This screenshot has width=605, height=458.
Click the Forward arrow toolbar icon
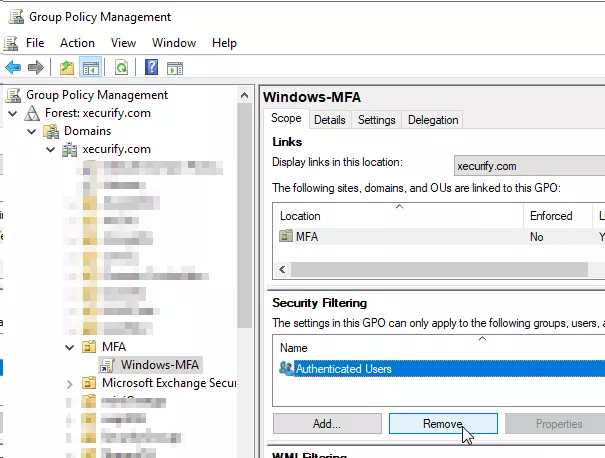[36, 68]
